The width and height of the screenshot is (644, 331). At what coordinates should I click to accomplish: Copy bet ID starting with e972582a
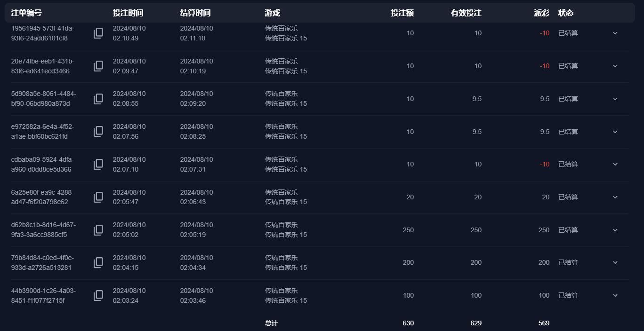98,132
